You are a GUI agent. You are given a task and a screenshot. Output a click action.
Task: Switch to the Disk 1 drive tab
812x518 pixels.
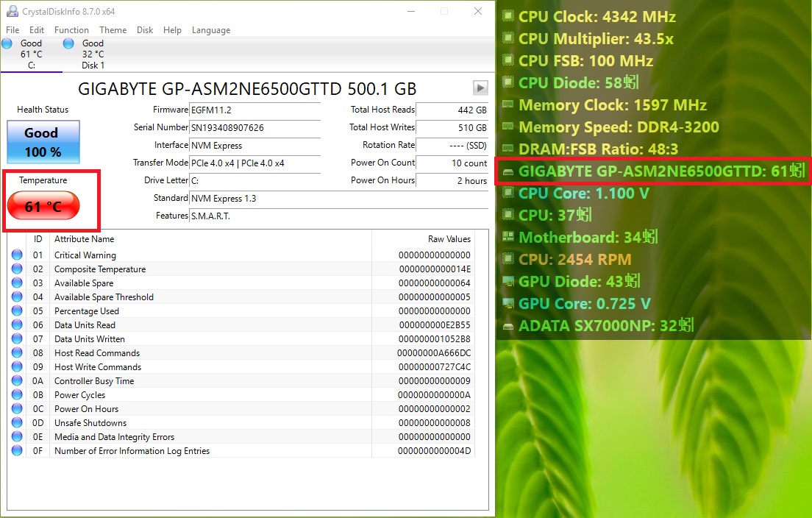point(93,54)
